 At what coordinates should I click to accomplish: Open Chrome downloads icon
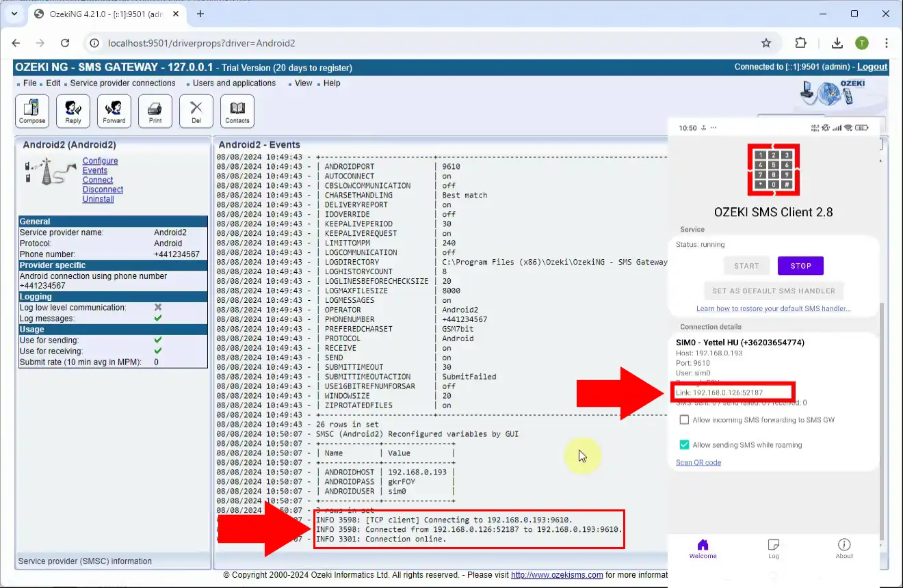pyautogui.click(x=837, y=43)
